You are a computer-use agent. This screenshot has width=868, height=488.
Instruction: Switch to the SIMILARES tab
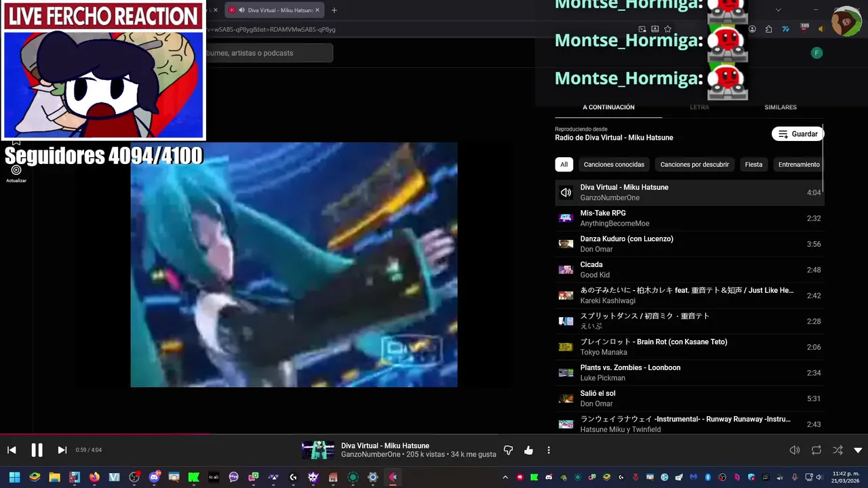click(x=780, y=107)
